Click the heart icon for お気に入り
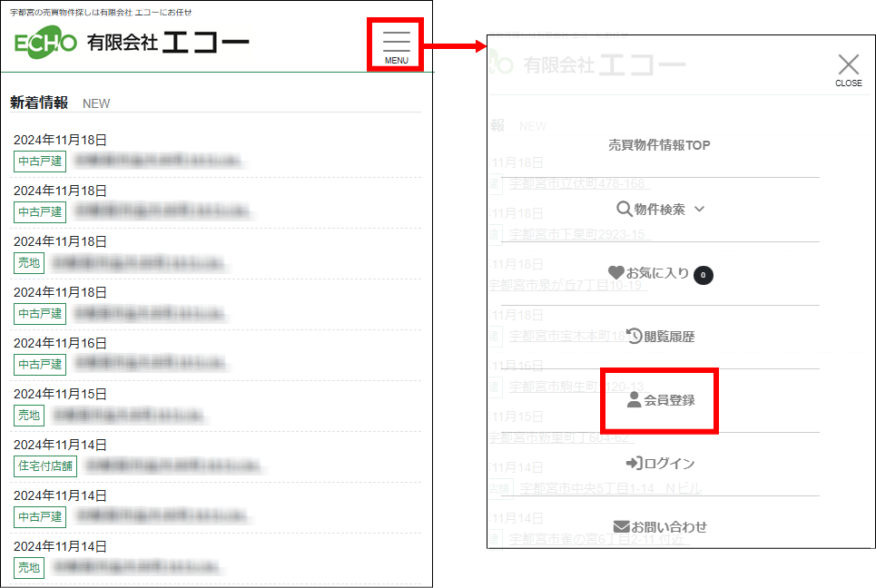This screenshot has width=876, height=588. 615,272
